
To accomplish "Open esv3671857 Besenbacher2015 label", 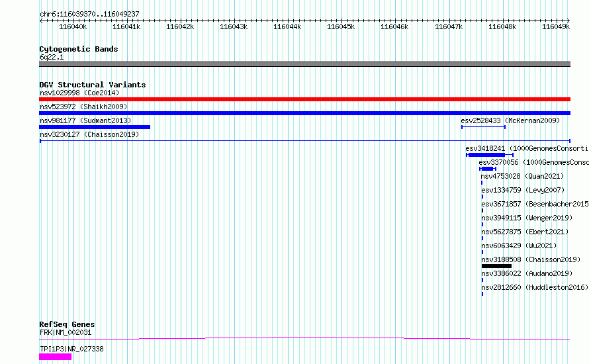I will [535, 204].
